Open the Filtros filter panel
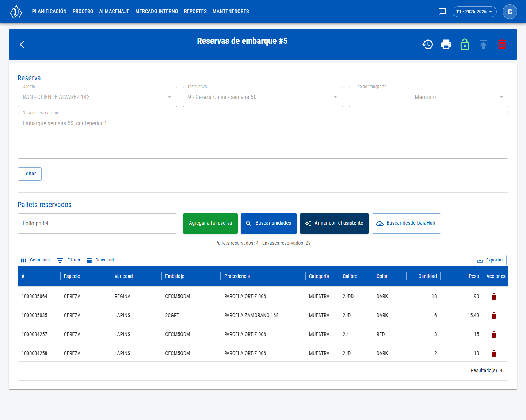Screen dimensions: 526x420 click(x=68, y=260)
